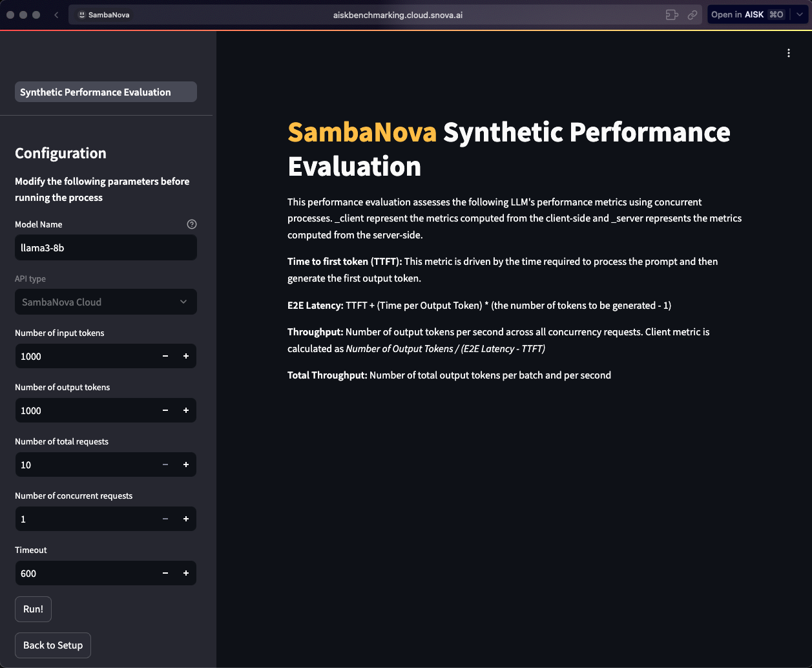The height and width of the screenshot is (668, 812).
Task: Open the API type dropdown
Action: pyautogui.click(x=105, y=302)
